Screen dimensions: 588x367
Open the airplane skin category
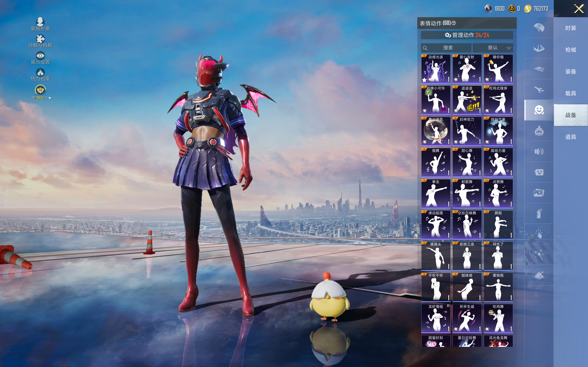[x=539, y=89]
